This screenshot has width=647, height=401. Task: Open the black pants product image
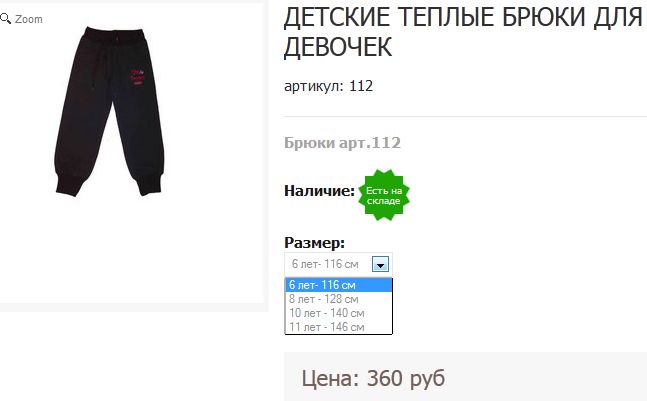click(109, 111)
